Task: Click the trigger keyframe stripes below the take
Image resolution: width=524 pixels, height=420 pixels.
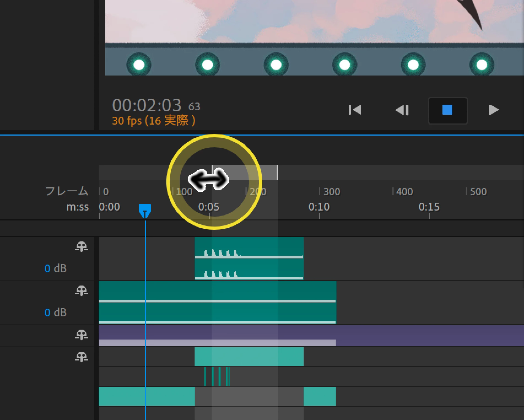Action: coord(217,376)
